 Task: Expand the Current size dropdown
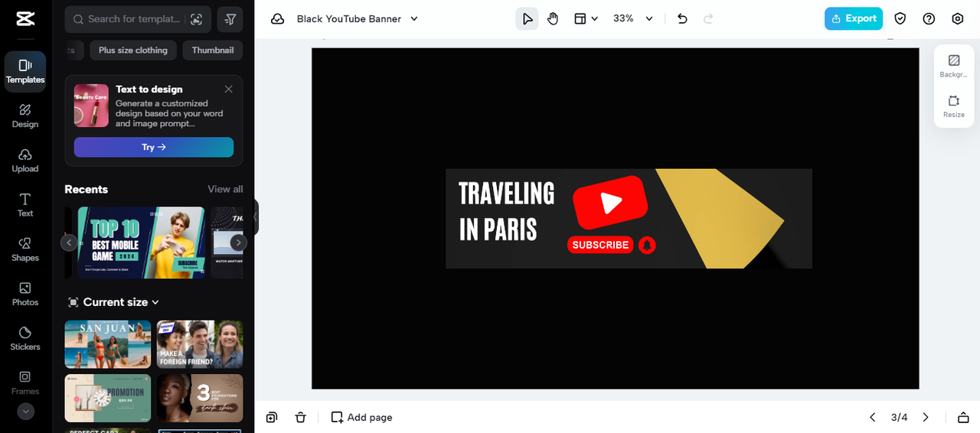[113, 302]
